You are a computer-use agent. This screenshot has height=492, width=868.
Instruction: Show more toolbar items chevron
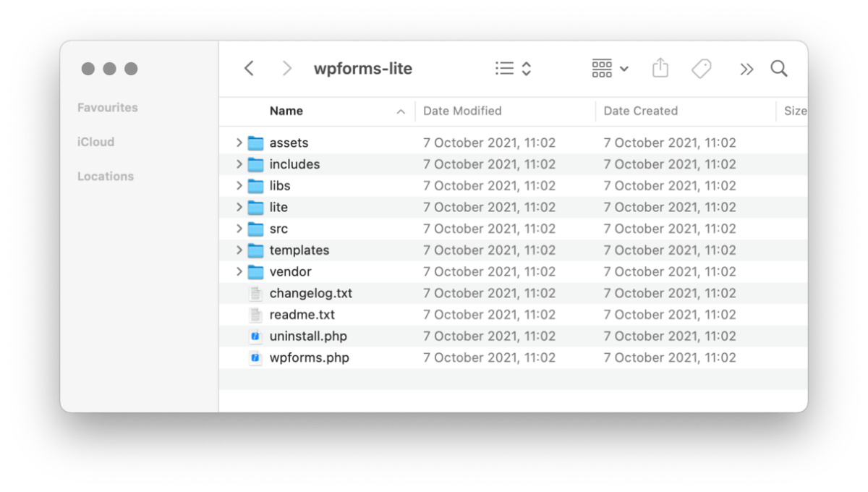(746, 69)
